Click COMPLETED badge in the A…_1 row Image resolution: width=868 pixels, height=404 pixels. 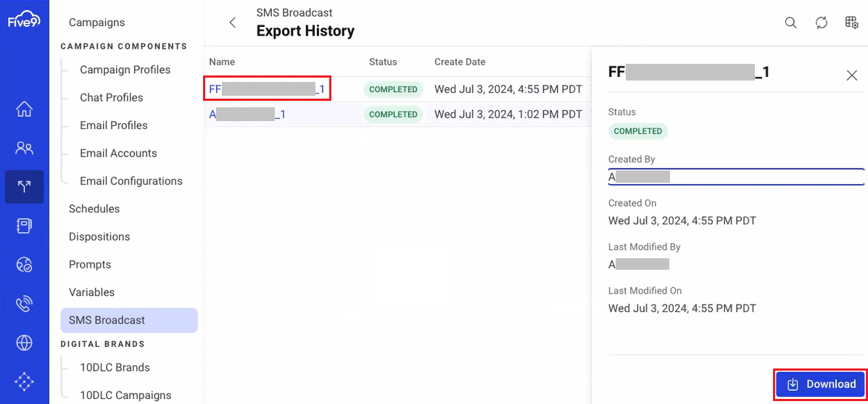pyautogui.click(x=393, y=115)
